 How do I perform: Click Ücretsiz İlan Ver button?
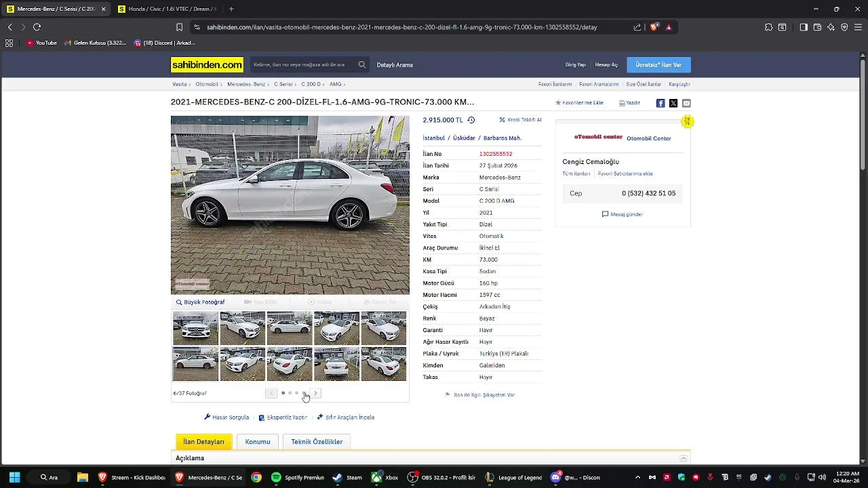[658, 65]
